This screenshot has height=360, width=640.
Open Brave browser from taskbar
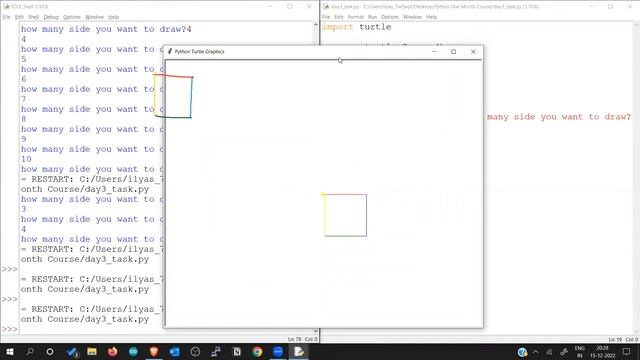[x=154, y=351]
